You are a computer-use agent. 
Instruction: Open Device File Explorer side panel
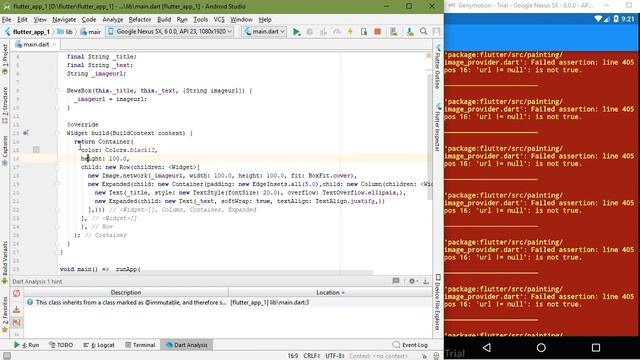[x=438, y=302]
